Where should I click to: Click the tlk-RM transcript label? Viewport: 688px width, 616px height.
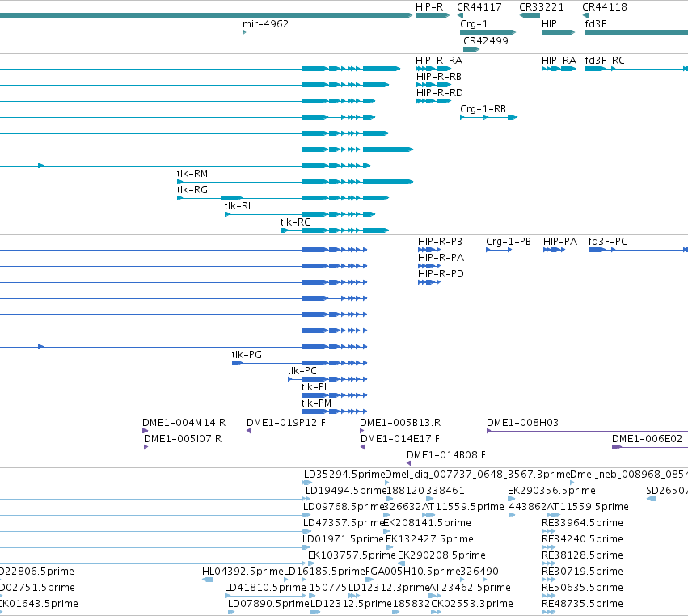[192, 174]
